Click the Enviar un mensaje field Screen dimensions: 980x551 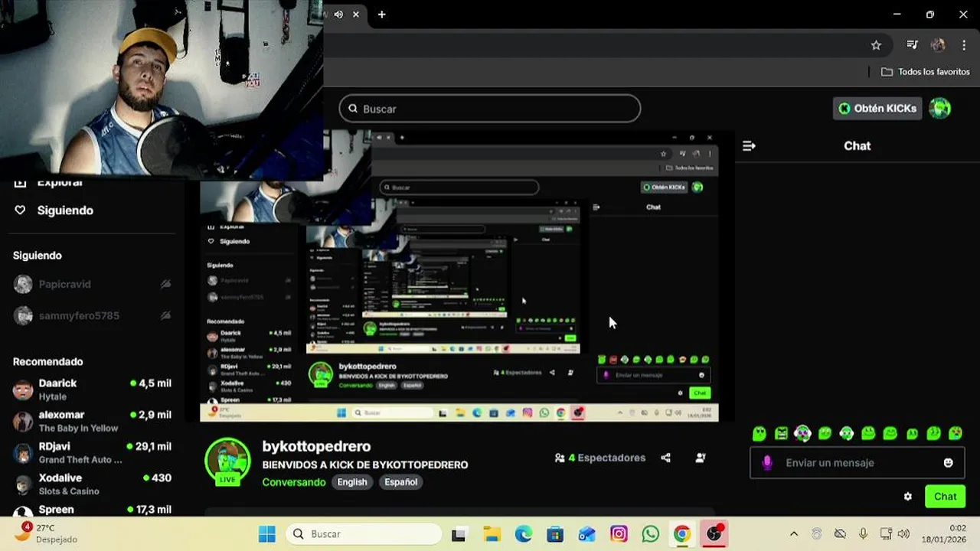pos(857,463)
